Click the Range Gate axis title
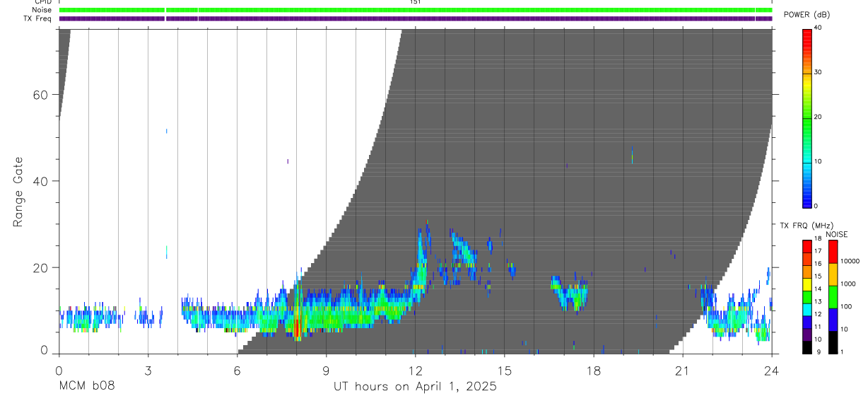 pyautogui.click(x=18, y=192)
